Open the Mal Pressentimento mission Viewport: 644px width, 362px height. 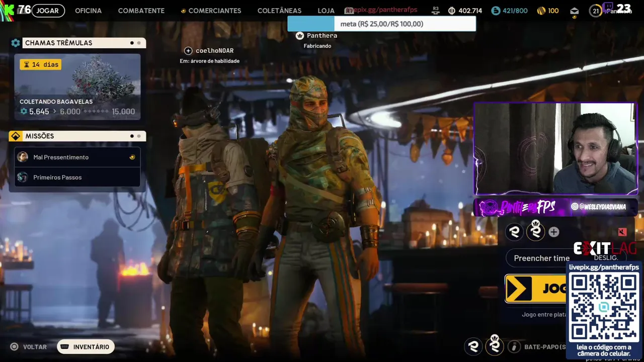click(x=77, y=157)
